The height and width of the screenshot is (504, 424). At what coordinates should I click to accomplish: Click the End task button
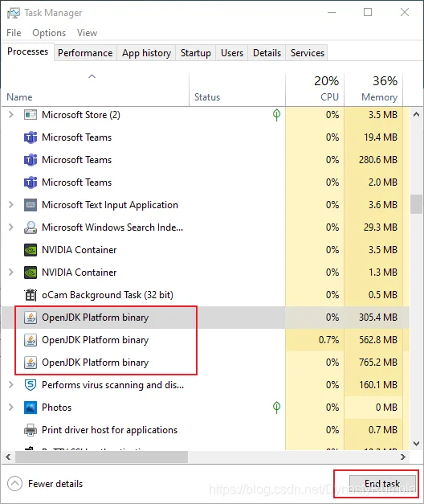pyautogui.click(x=382, y=484)
